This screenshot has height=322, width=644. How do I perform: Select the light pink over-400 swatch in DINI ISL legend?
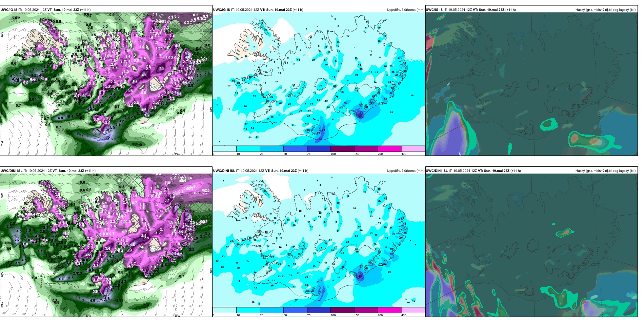(413, 310)
